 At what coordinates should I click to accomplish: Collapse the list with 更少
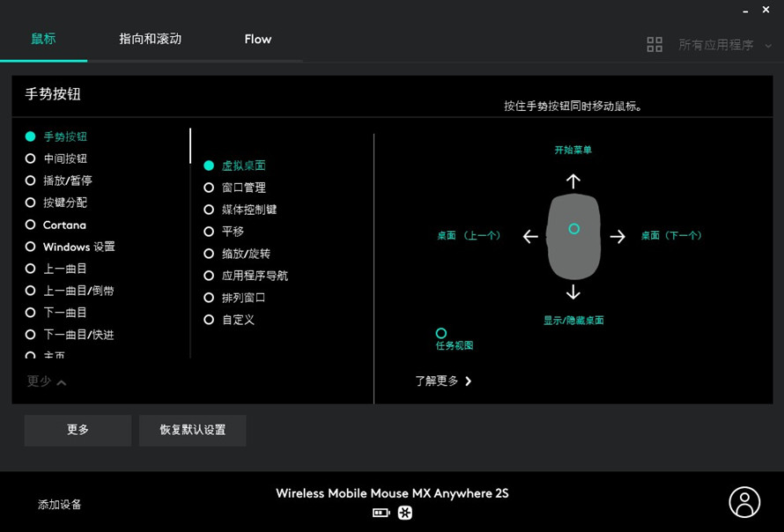44,381
